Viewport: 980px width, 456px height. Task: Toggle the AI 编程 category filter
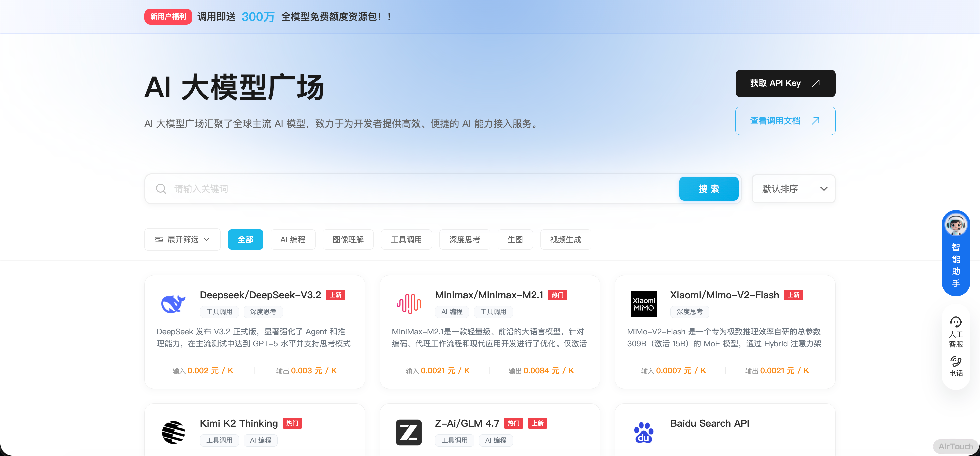293,240
